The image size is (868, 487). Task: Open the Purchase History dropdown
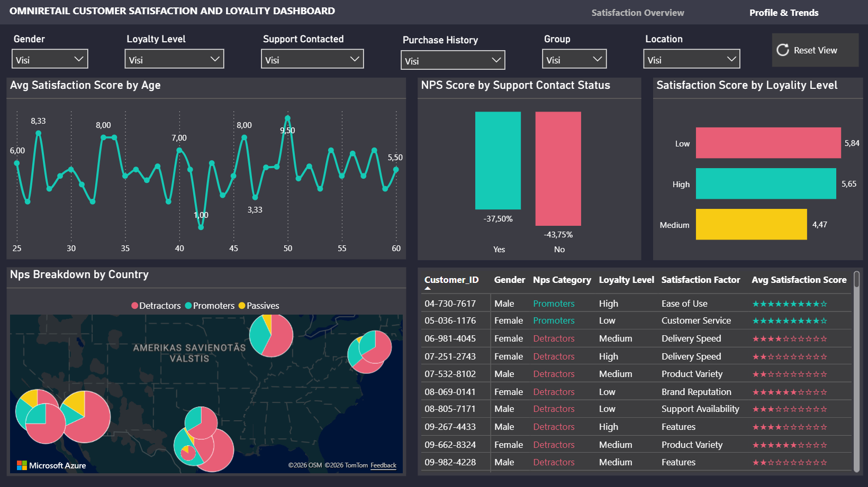point(453,60)
